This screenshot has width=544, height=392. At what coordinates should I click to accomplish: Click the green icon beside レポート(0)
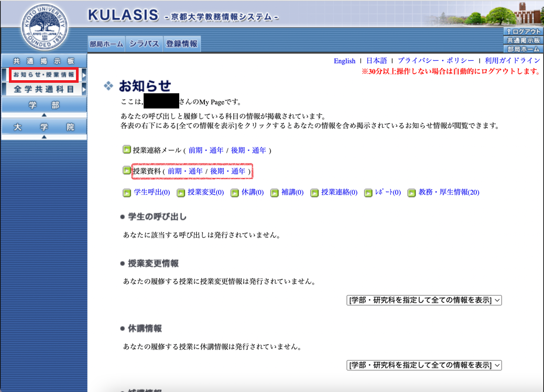[368, 193]
